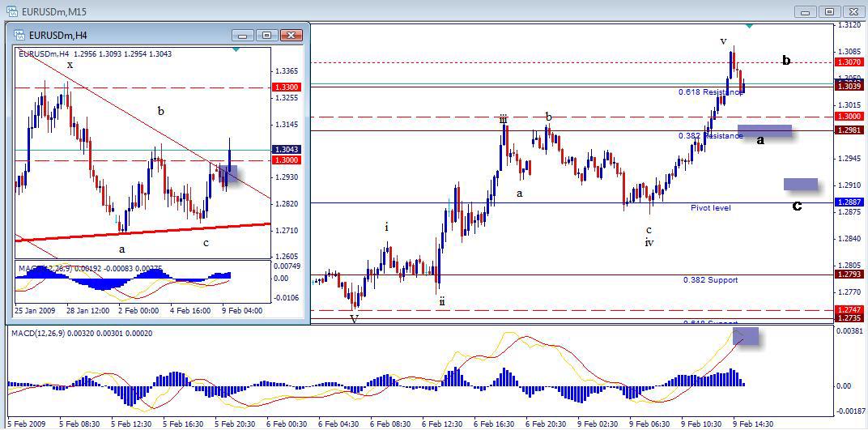Close the EURUSDm,H4 chart window

291,36
